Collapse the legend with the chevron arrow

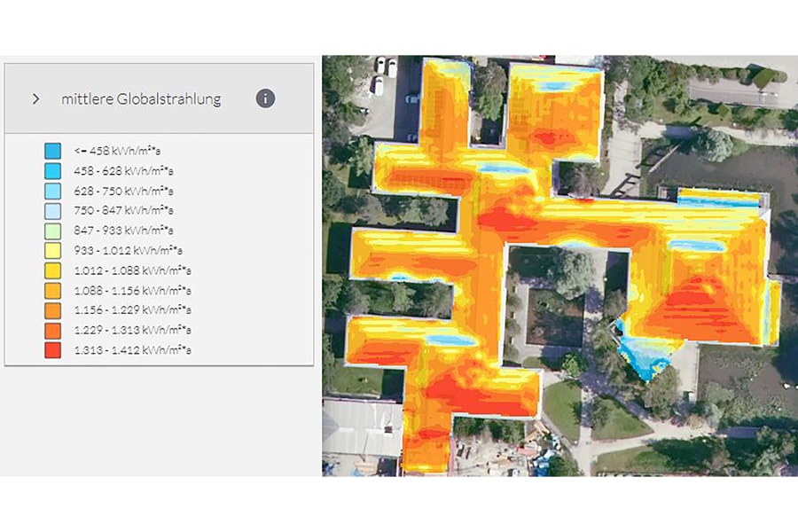click(35, 98)
